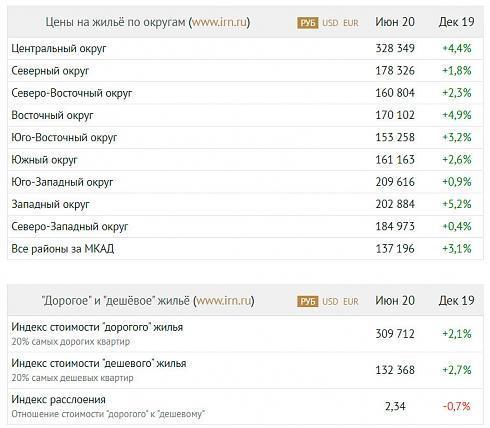Switch district prices table to USD
This screenshot has width=490, height=428.
click(x=330, y=23)
